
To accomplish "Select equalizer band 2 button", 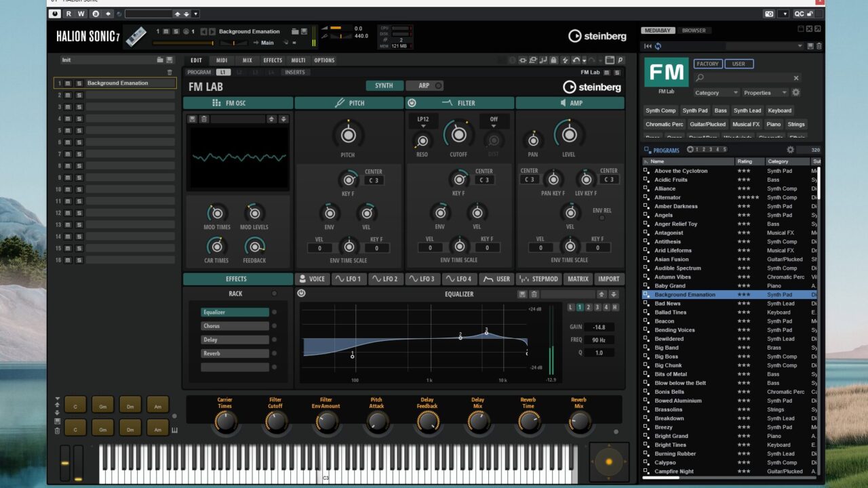I will click(x=588, y=307).
